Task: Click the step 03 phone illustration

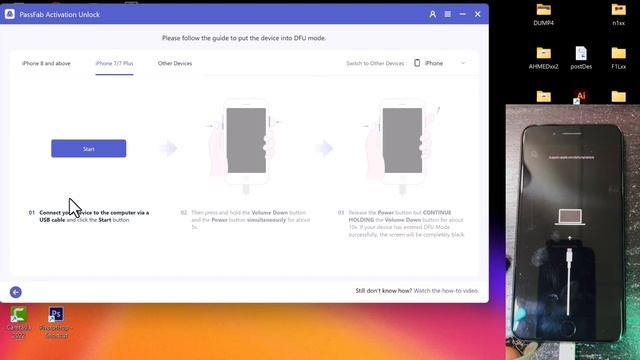Action: click(x=402, y=147)
